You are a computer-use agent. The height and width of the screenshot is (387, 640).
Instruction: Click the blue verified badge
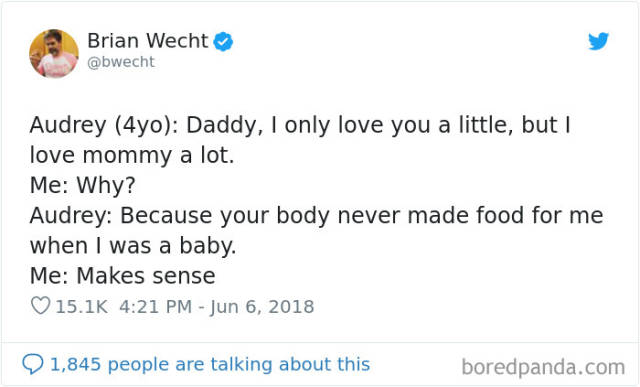tap(223, 41)
